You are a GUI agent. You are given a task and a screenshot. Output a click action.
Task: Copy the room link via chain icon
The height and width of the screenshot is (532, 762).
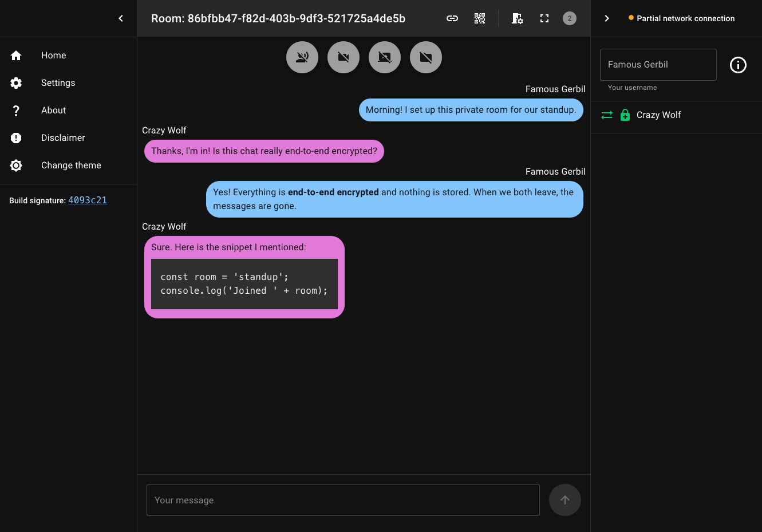click(x=452, y=18)
